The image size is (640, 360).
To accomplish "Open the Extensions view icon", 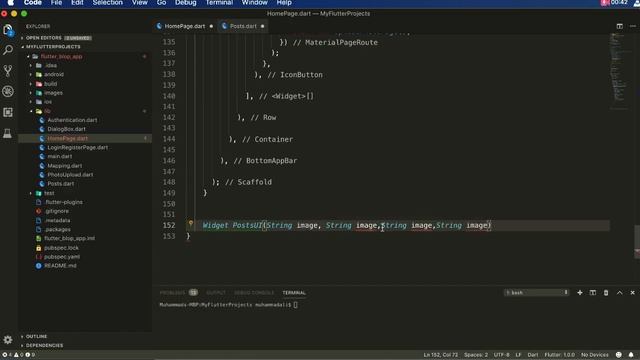I will click(8, 112).
